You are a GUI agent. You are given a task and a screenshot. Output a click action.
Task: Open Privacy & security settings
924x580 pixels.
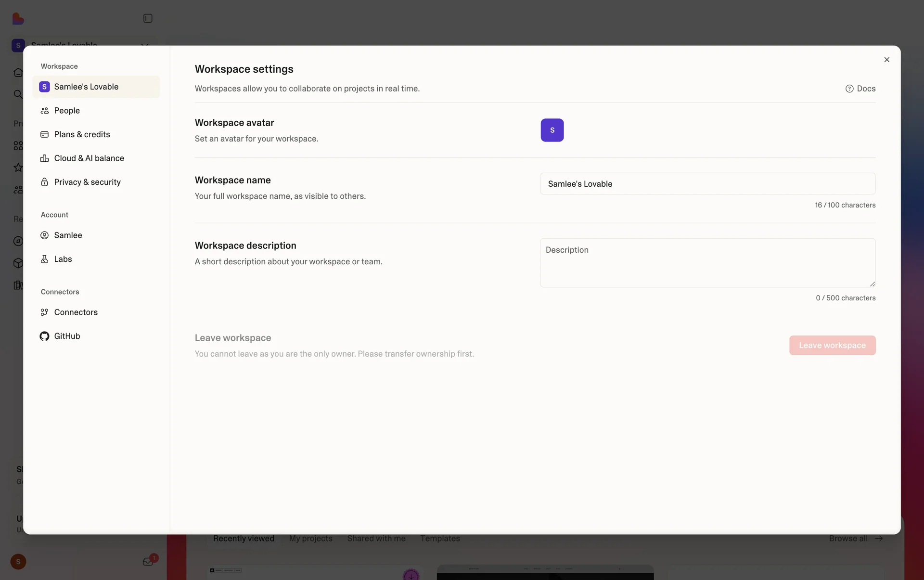87,182
